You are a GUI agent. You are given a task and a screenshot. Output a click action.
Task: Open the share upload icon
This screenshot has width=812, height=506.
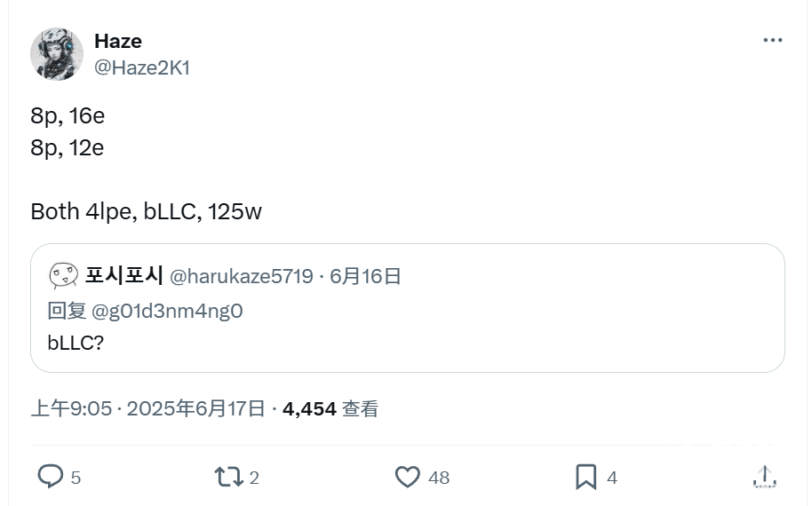(x=764, y=477)
